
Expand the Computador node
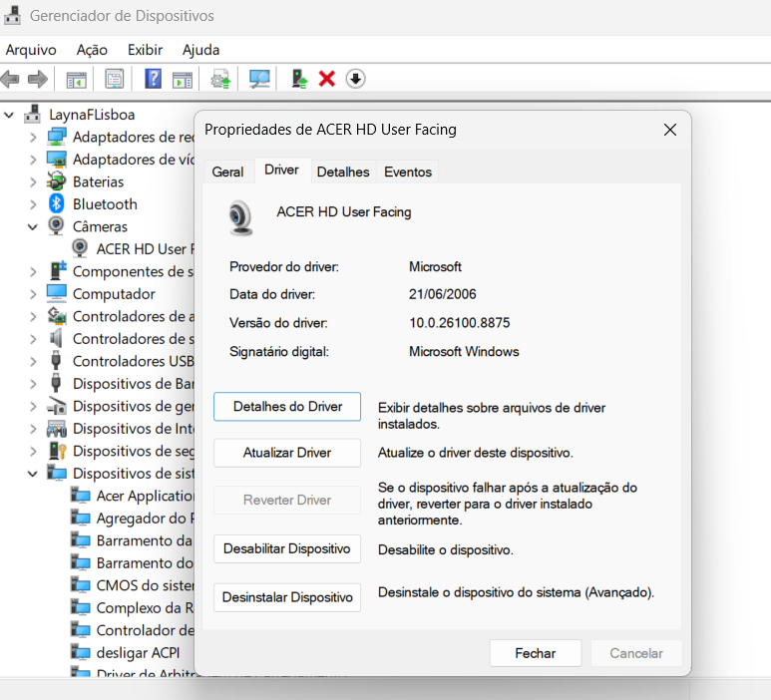[33, 294]
